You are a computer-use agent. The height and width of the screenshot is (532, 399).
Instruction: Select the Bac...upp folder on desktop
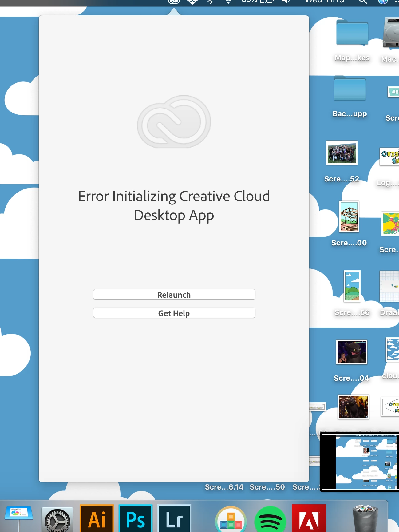[x=350, y=89]
